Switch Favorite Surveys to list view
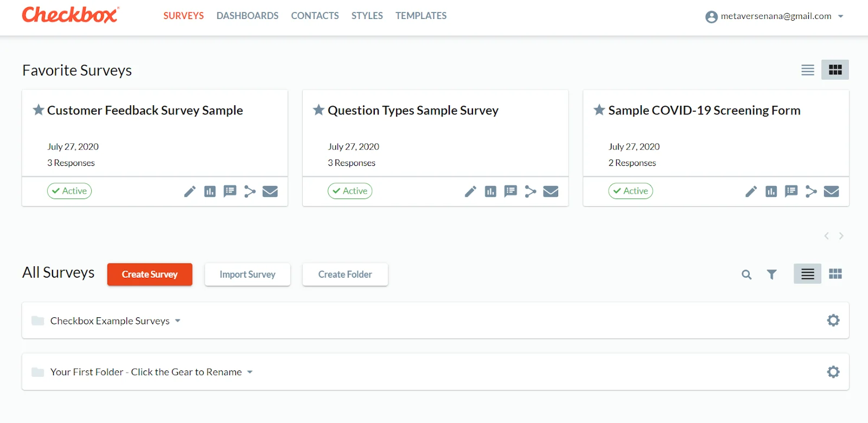This screenshot has height=423, width=868. click(808, 70)
